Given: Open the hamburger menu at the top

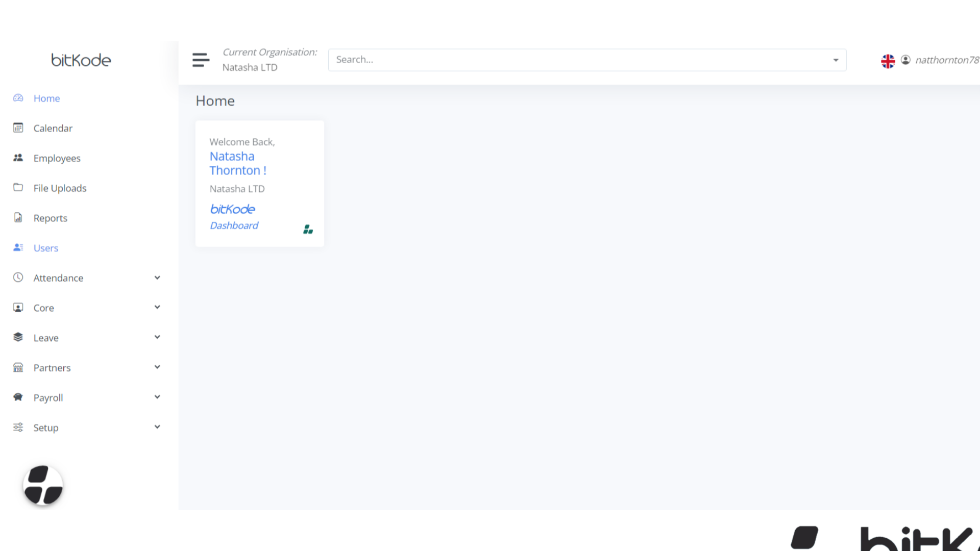Looking at the screenshot, I should (201, 60).
